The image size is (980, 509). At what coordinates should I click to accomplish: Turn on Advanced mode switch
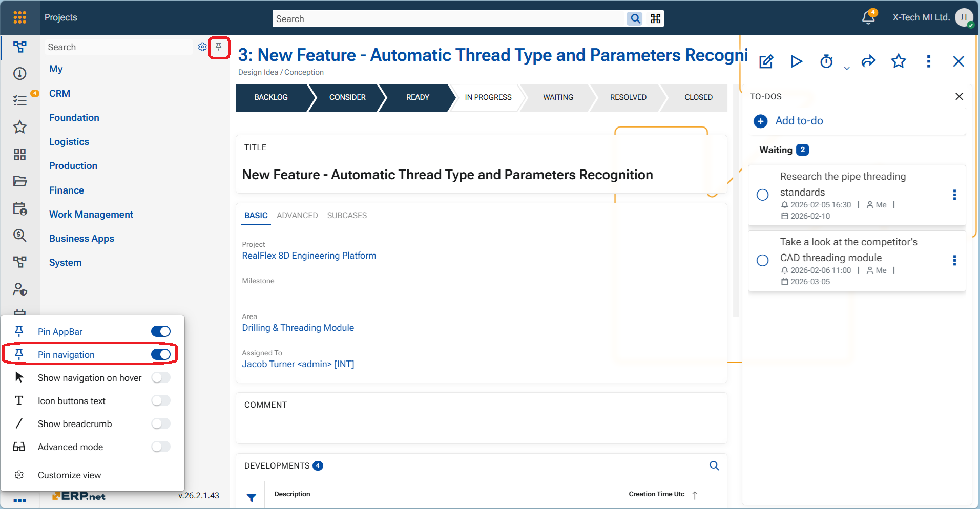pyautogui.click(x=161, y=447)
